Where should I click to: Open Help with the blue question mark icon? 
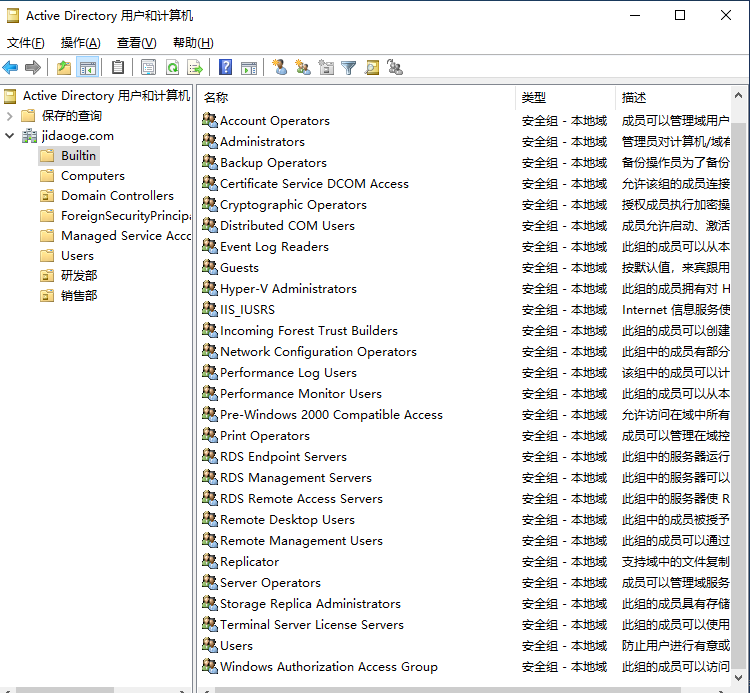click(x=225, y=67)
